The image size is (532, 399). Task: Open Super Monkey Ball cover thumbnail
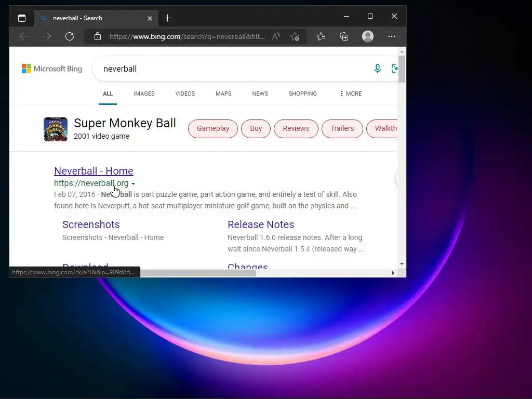[56, 129]
